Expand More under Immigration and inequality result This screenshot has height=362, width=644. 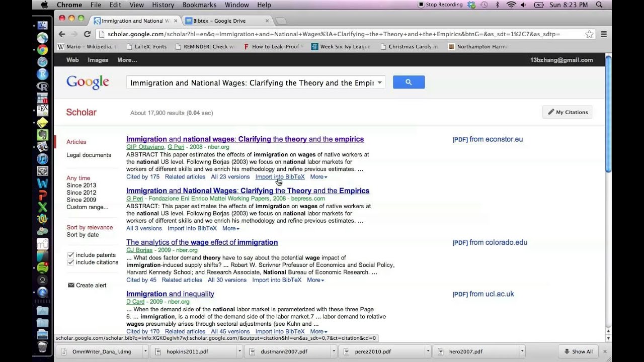pyautogui.click(x=318, y=331)
